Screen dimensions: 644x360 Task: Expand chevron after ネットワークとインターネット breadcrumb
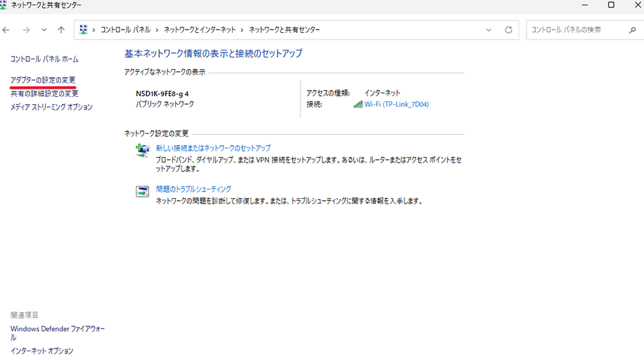click(x=242, y=30)
